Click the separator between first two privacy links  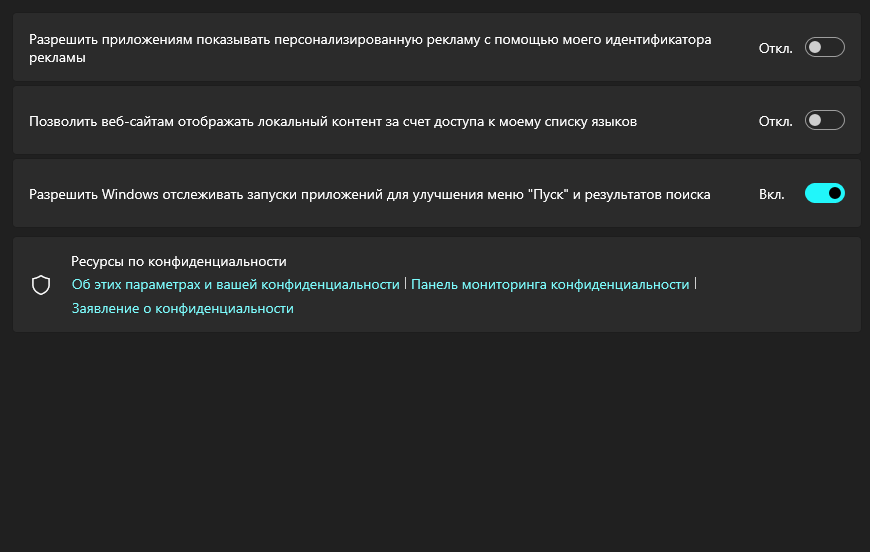(x=406, y=284)
